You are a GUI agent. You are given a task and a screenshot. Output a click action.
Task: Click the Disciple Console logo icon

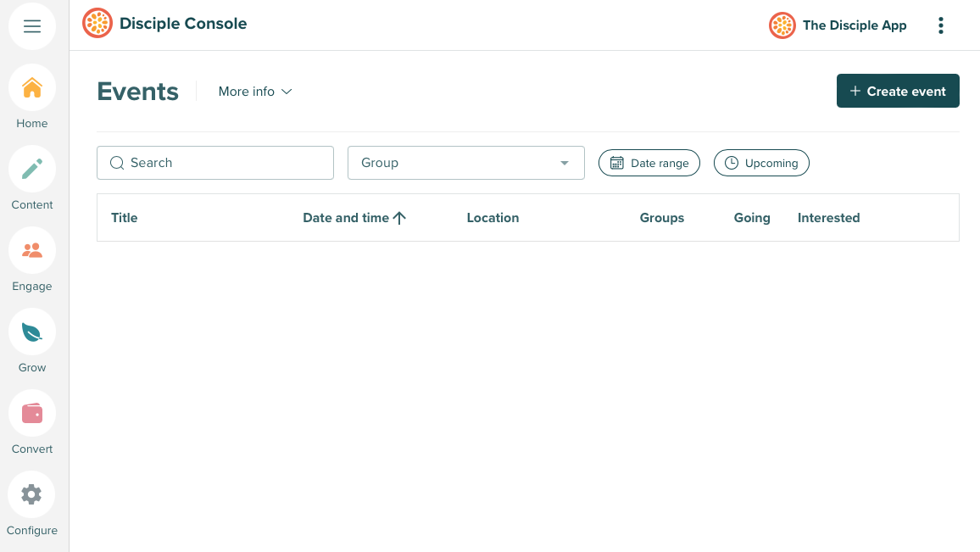97,24
